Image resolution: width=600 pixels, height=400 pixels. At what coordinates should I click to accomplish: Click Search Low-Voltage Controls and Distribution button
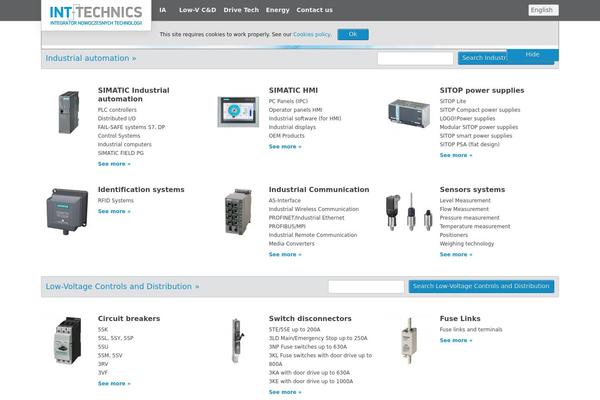[481, 286]
